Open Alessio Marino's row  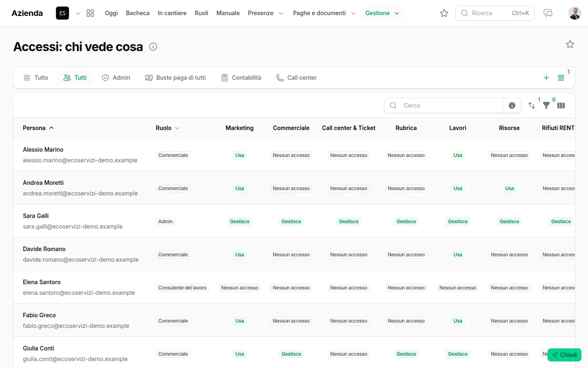[294, 155]
